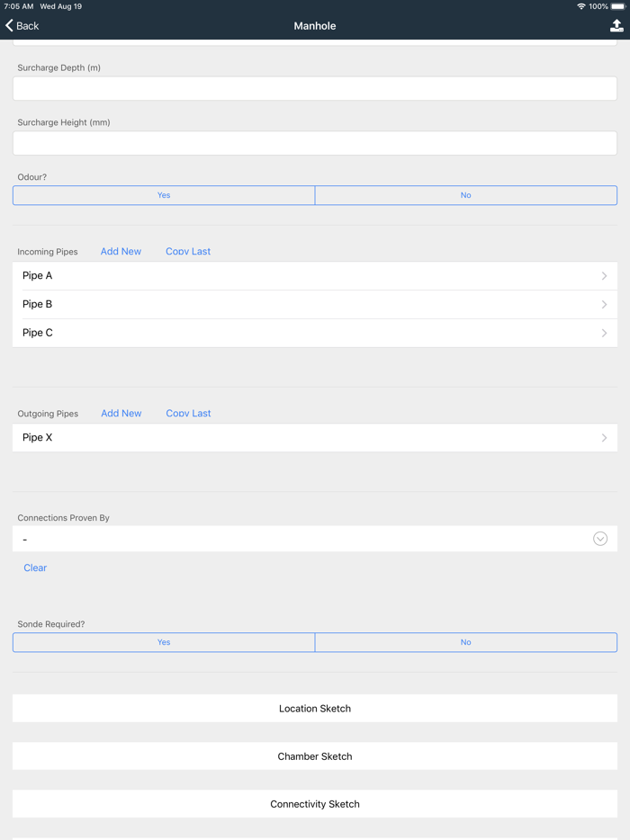The width and height of the screenshot is (630, 840).
Task: Add New incoming pipe
Action: (x=121, y=252)
